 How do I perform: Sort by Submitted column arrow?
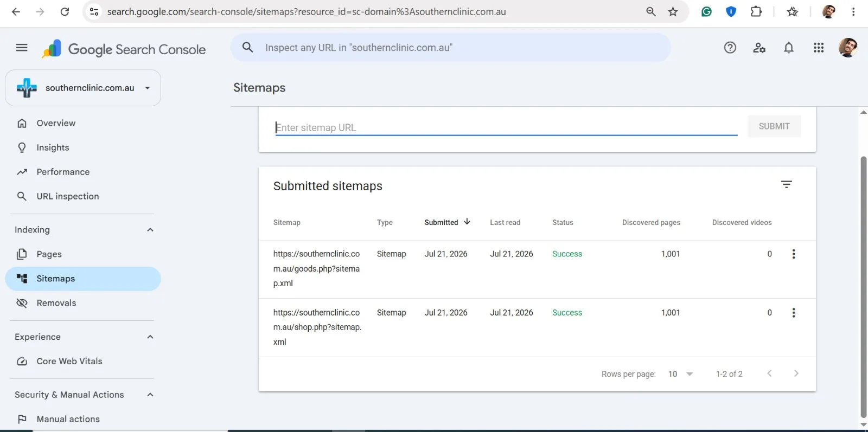pos(467,222)
